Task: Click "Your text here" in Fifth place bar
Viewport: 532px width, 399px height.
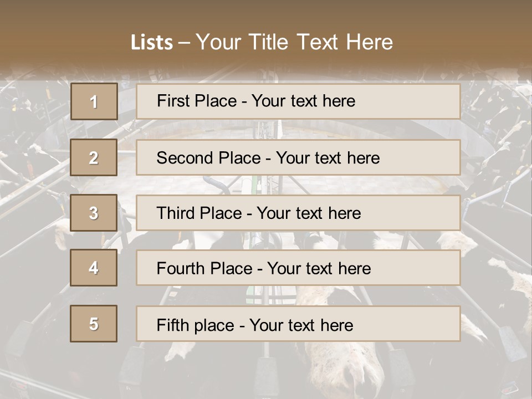Action: (x=301, y=325)
